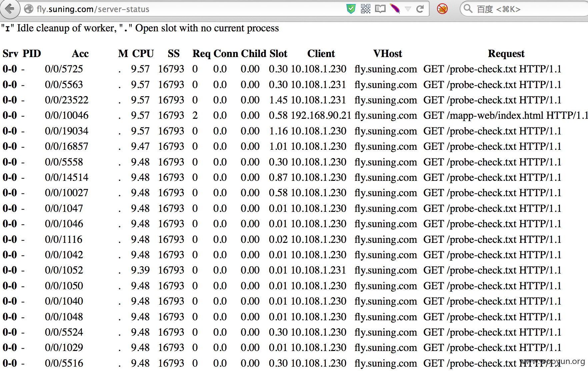
Task: Select the Acc value 0/0/5725
Action: click(x=64, y=69)
